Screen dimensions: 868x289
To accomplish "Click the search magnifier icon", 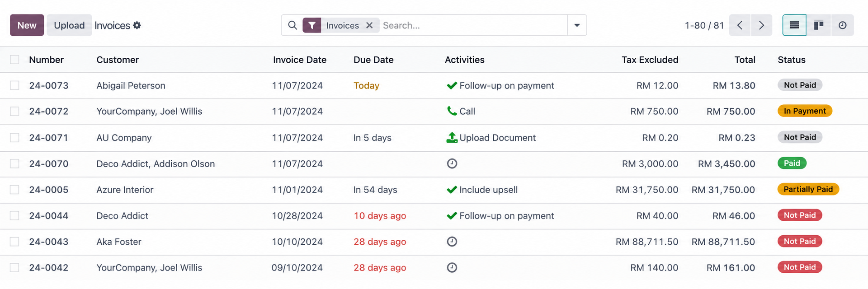I will click(x=292, y=25).
